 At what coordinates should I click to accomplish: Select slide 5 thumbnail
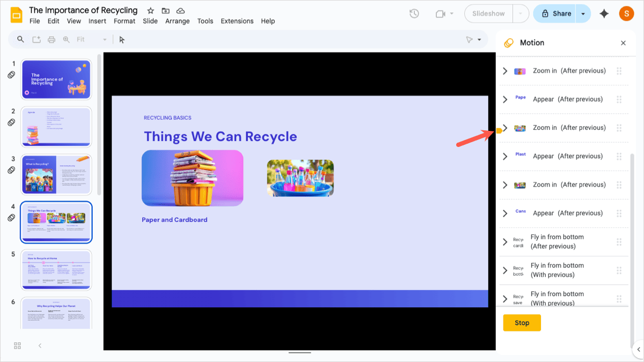point(56,270)
